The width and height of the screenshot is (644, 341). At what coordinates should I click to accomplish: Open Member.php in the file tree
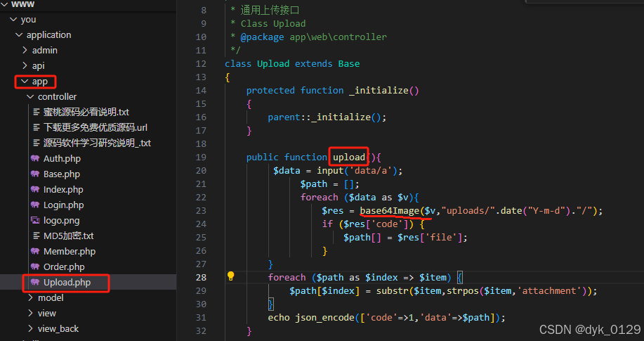(70, 251)
